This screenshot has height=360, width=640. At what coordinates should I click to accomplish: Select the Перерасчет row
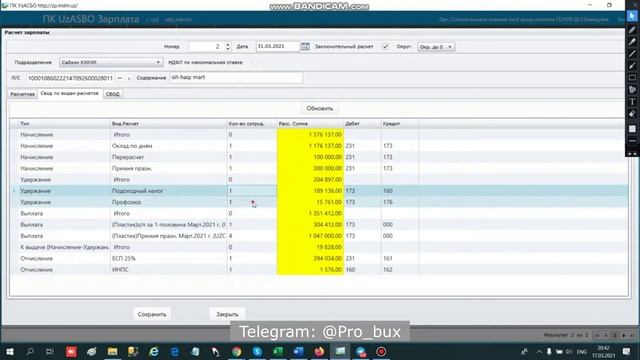pos(319,157)
